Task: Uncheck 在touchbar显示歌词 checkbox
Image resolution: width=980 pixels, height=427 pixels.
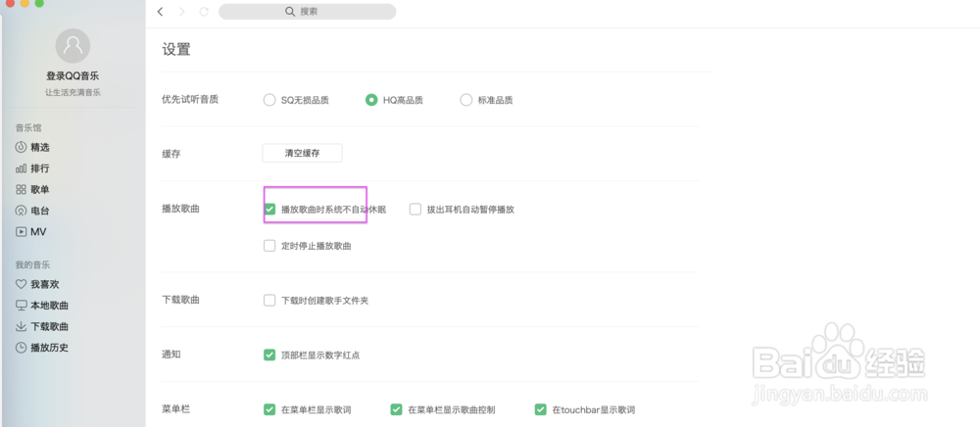Action: pos(541,409)
